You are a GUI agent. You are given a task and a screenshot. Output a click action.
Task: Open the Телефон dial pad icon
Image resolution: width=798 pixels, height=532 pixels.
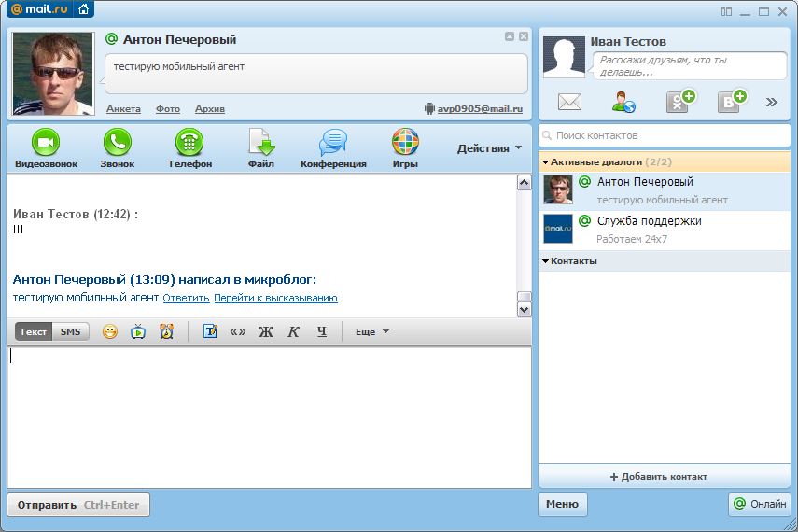tap(189, 142)
